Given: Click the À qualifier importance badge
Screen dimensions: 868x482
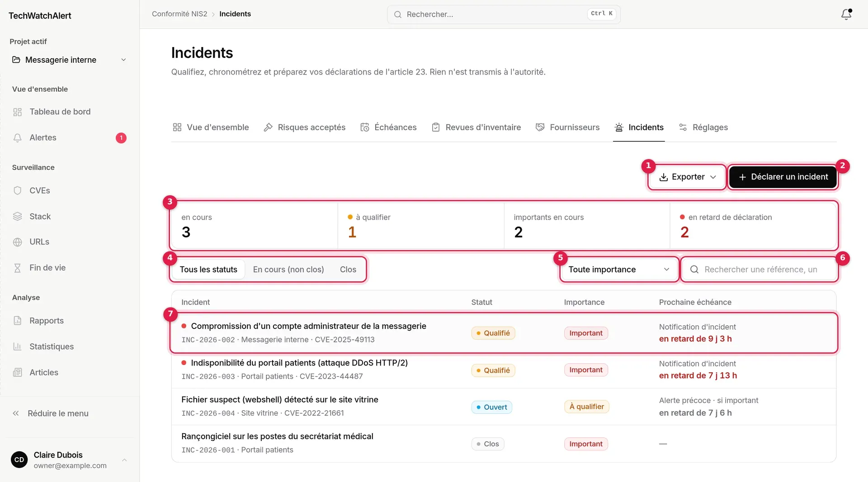Looking at the screenshot, I should tap(587, 407).
